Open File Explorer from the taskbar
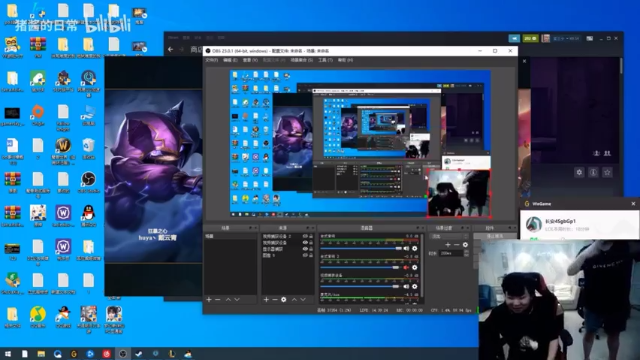Viewport: 640px width, 360px height. [41, 354]
